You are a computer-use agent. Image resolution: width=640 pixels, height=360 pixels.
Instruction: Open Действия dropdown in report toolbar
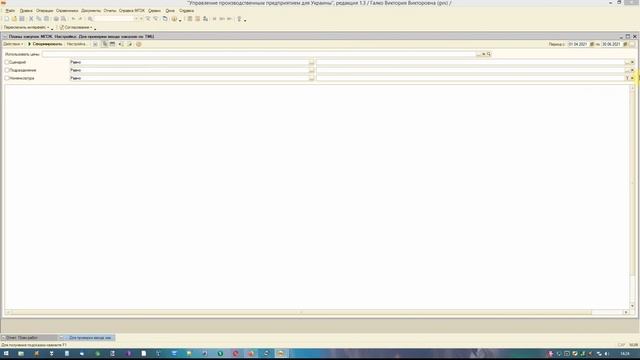pyautogui.click(x=13, y=44)
